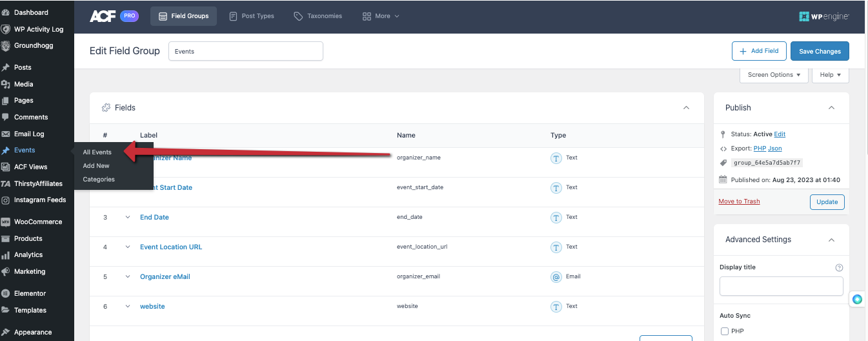
Task: Click the Move to Trash link
Action: [739, 201]
